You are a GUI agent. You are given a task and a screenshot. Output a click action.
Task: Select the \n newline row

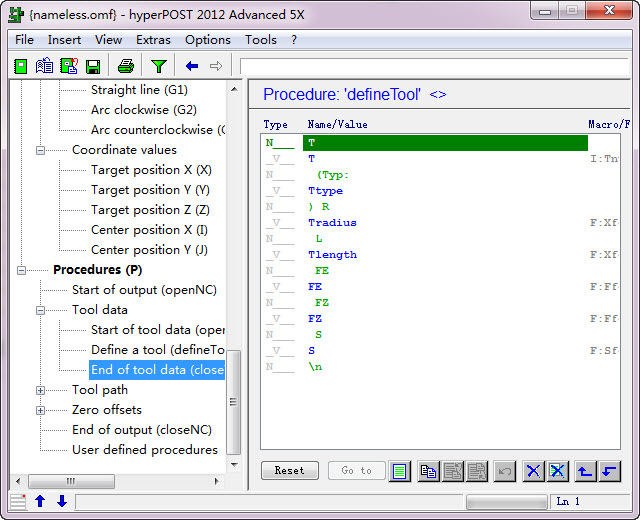coord(441,367)
